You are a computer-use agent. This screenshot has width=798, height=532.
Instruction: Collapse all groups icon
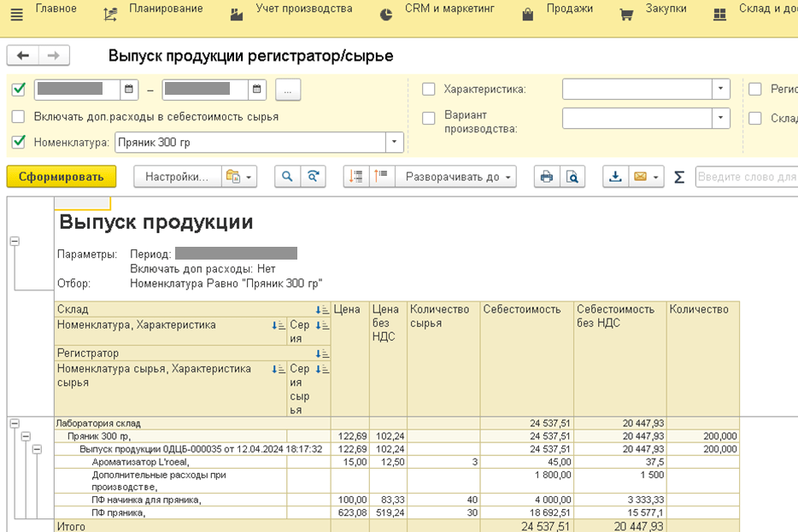[x=355, y=177]
